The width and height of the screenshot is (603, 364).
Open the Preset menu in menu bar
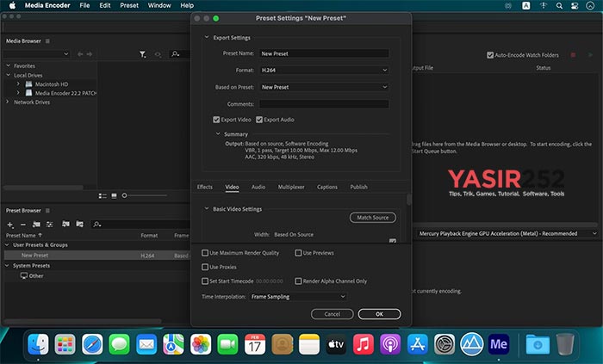[x=129, y=6]
